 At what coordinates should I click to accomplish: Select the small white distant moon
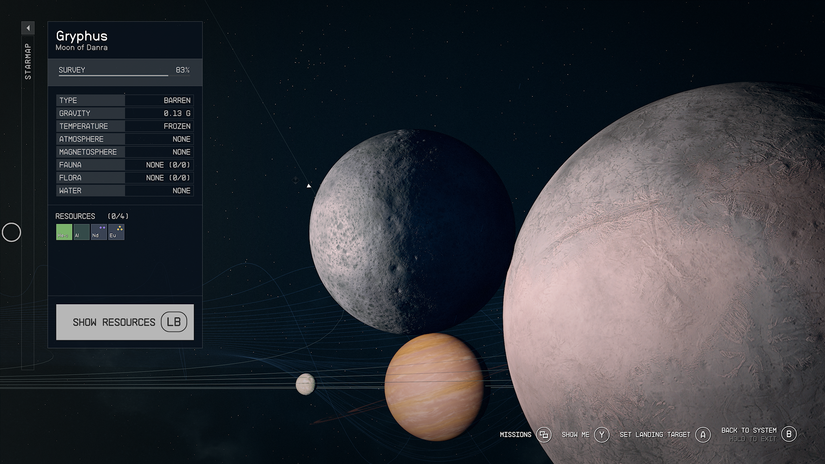click(305, 384)
